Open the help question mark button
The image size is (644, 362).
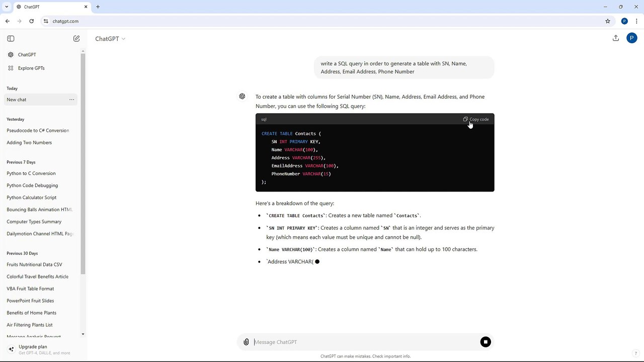tap(636, 353)
